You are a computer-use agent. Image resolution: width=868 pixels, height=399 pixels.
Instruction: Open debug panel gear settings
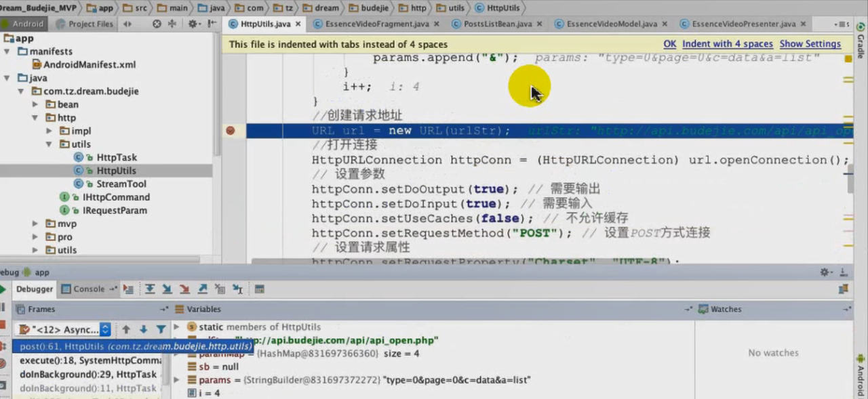tap(826, 272)
